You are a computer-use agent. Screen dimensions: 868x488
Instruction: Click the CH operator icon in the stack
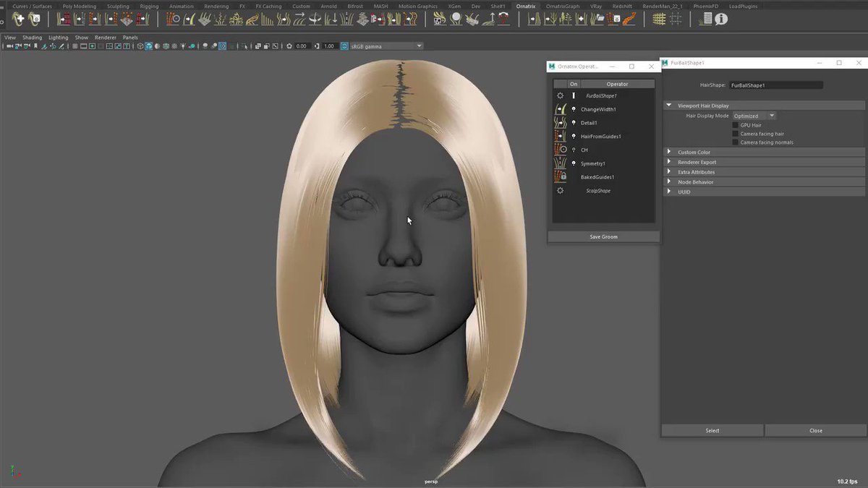[560, 150]
